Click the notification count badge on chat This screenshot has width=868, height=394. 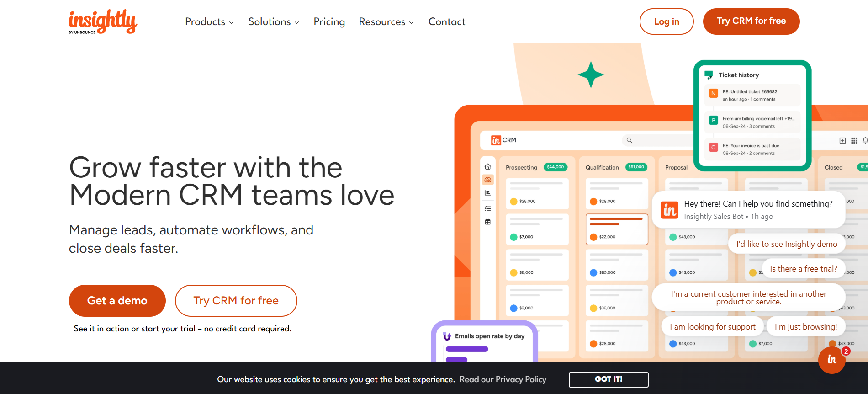pos(846,351)
